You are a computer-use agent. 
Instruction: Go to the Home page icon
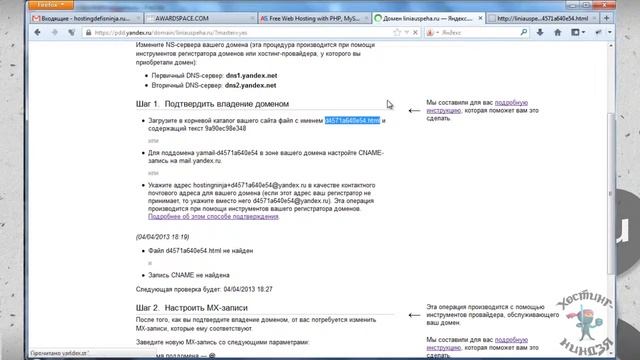pos(558,32)
